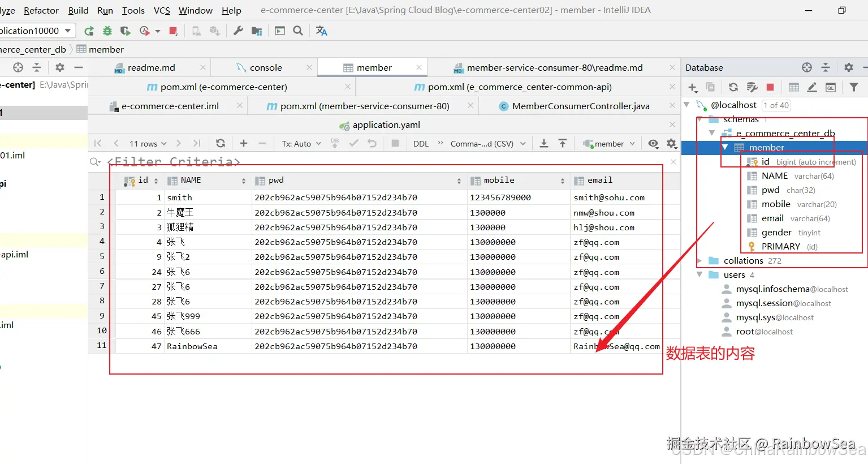Open the member target table dropdown
This screenshot has width=868, height=464.
pyautogui.click(x=610, y=144)
